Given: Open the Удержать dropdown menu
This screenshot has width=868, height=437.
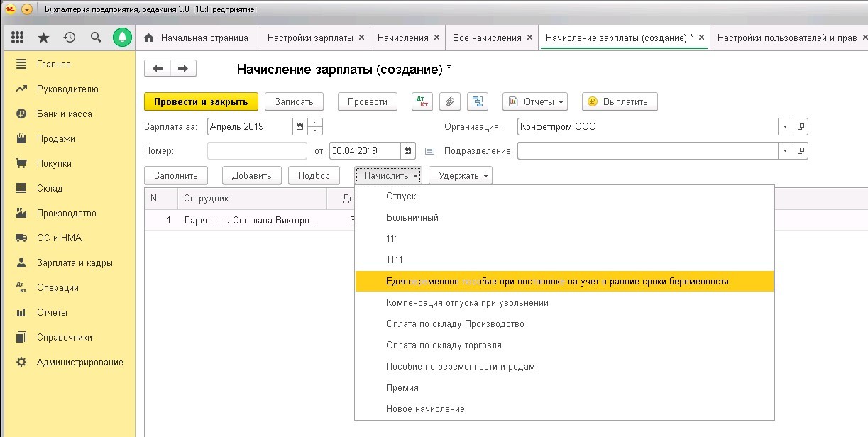Looking at the screenshot, I should pyautogui.click(x=460, y=175).
